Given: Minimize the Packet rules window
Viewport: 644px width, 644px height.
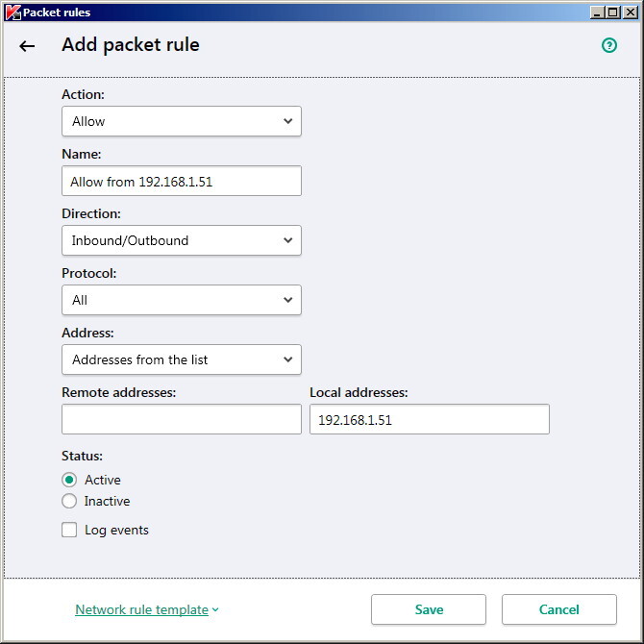Looking at the screenshot, I should tap(597, 12).
